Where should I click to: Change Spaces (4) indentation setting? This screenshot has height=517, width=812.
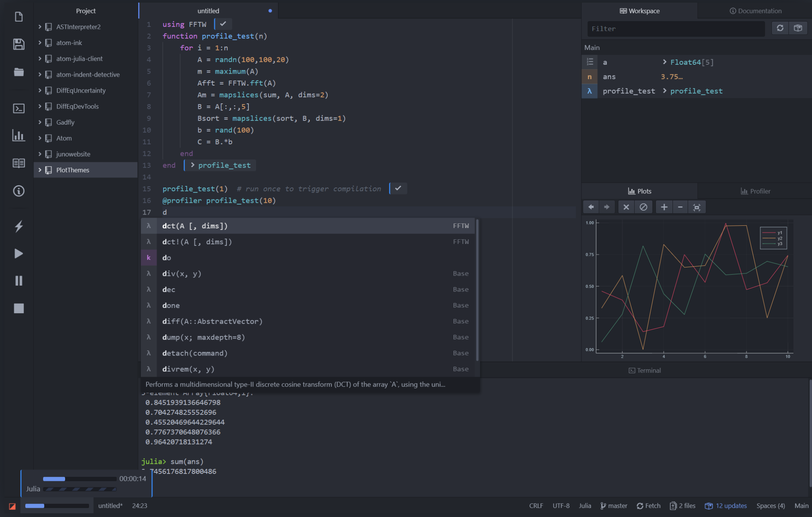point(770,506)
